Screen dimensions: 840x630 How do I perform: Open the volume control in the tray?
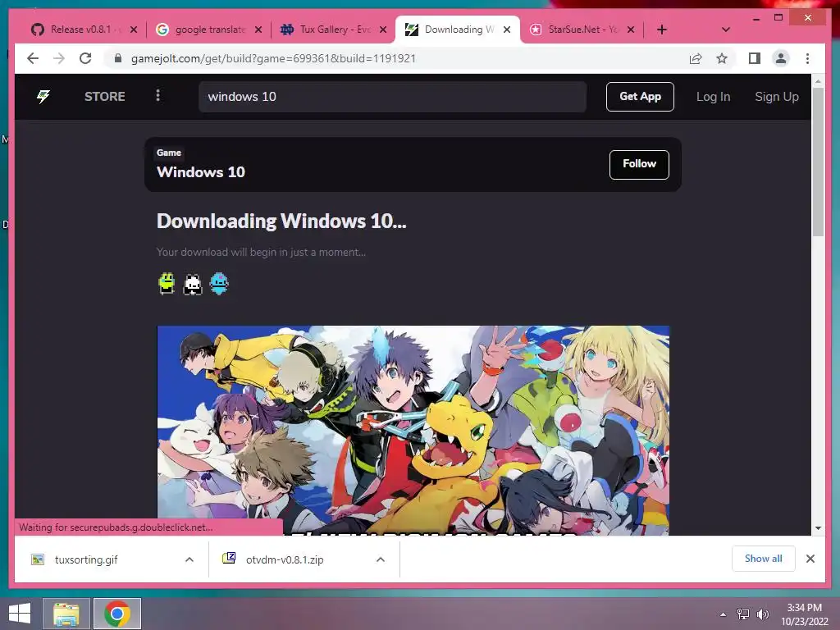(762, 614)
